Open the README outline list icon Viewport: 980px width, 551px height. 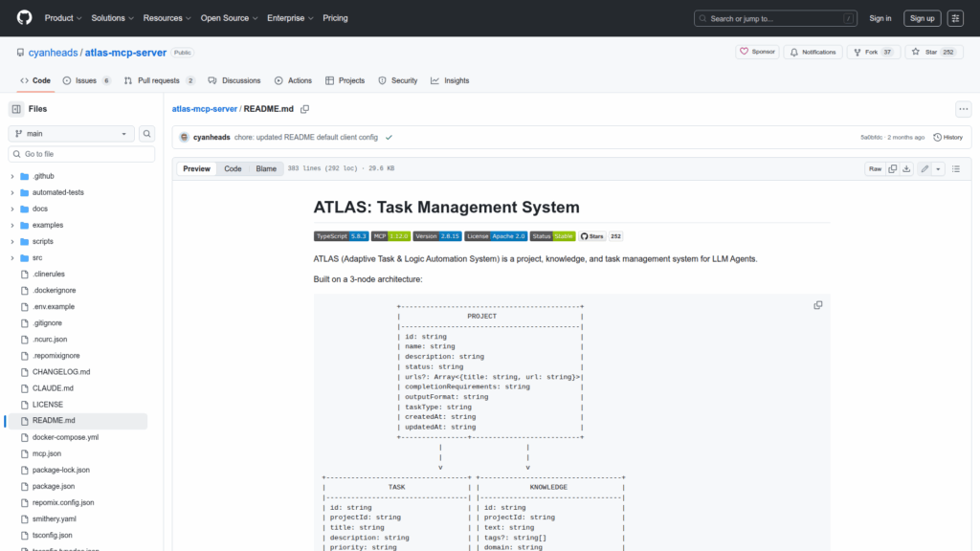point(956,168)
